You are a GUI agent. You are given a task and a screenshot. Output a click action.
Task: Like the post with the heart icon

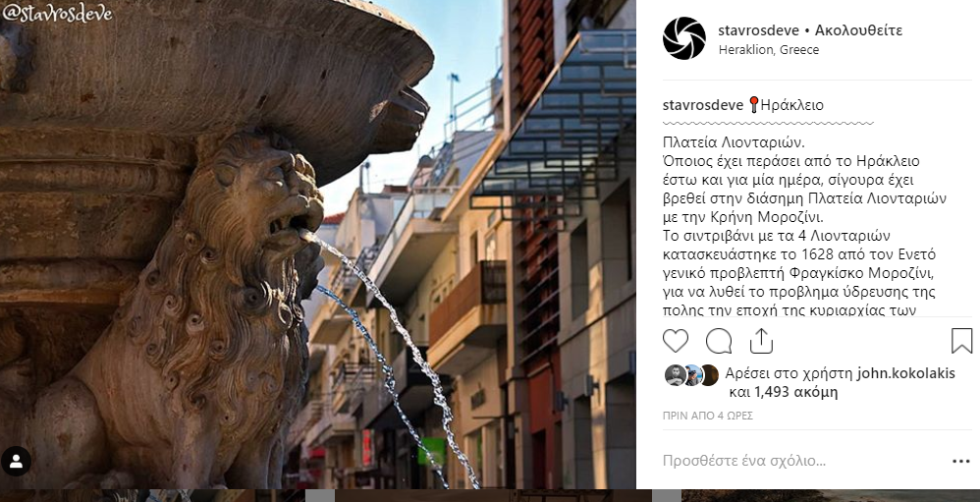pos(675,341)
